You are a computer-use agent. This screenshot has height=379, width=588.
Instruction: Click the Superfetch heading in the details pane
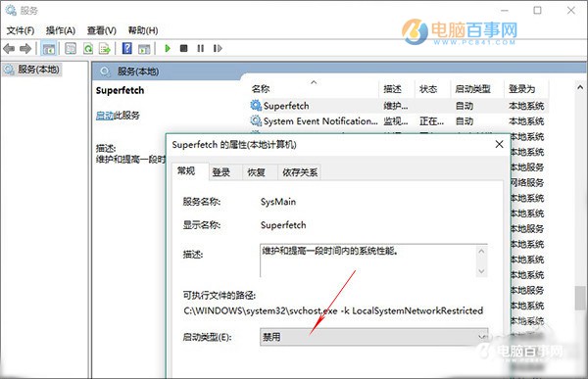tap(120, 90)
